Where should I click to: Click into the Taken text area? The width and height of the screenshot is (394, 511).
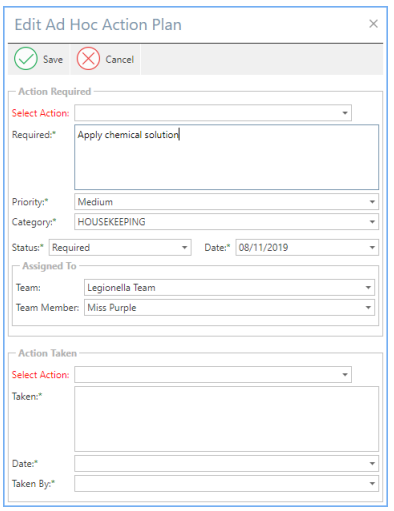pyautogui.click(x=226, y=419)
